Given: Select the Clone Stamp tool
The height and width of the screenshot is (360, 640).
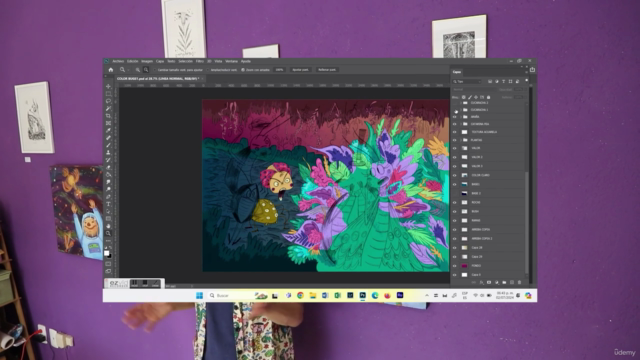Looking at the screenshot, I should coord(108,153).
